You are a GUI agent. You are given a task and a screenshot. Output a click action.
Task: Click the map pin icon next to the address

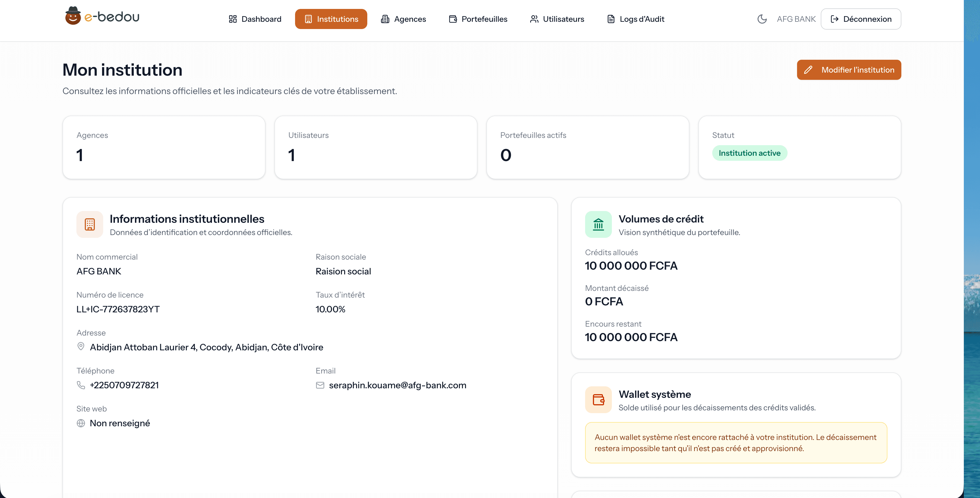point(81,346)
